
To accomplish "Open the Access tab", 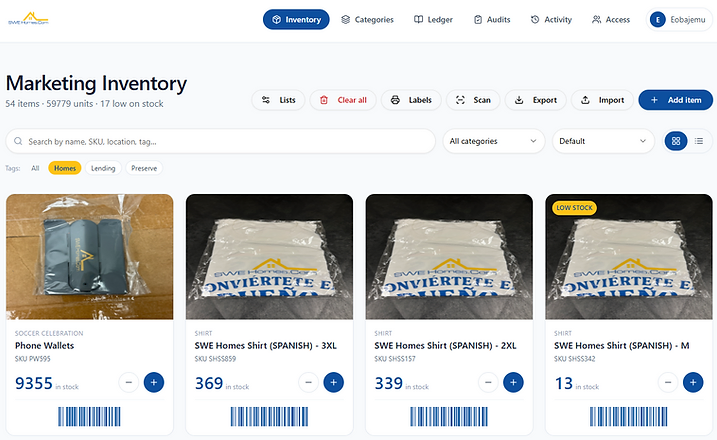I will point(611,20).
